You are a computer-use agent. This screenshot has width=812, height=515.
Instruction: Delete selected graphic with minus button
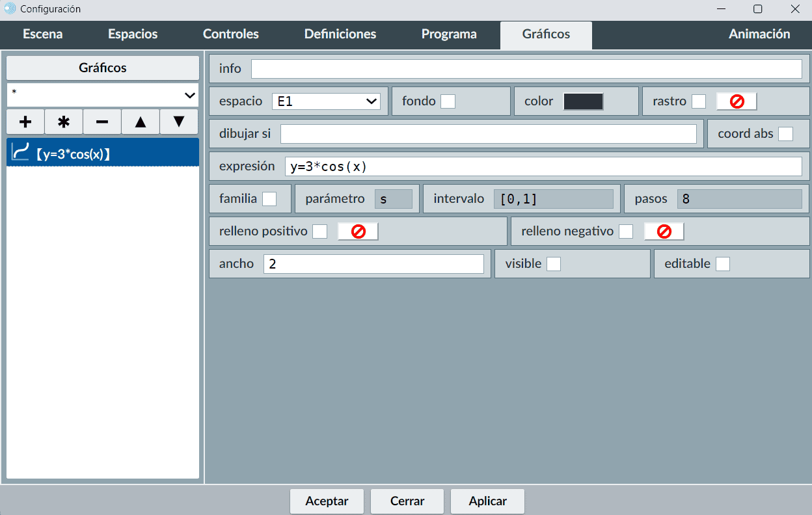102,122
